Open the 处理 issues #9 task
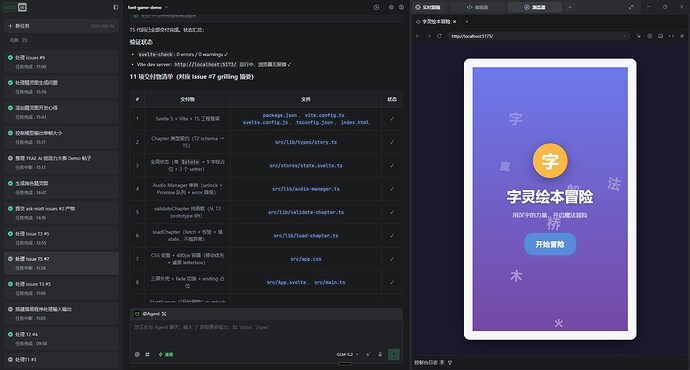Screen dimensions: 690x370 [61, 62]
